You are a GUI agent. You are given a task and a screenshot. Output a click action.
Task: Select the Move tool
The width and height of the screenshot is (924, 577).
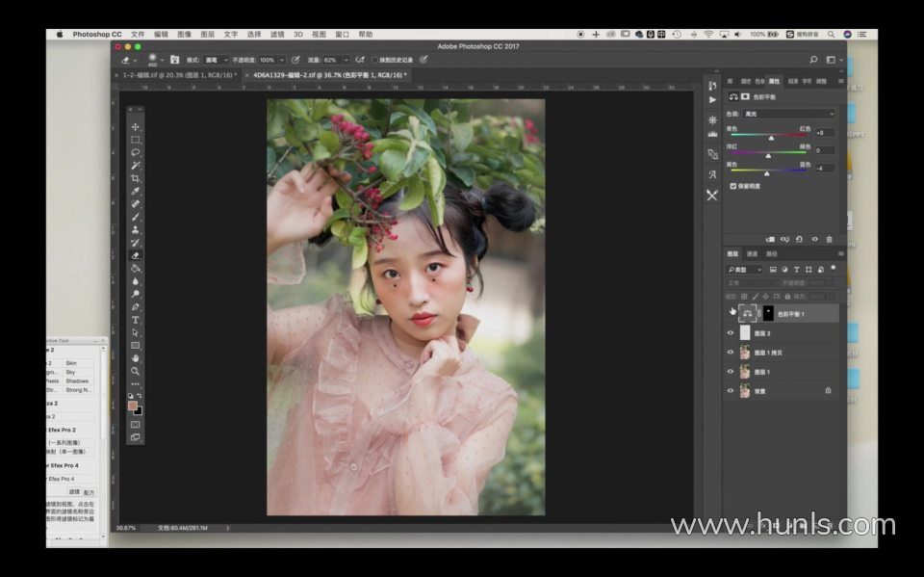pos(136,127)
